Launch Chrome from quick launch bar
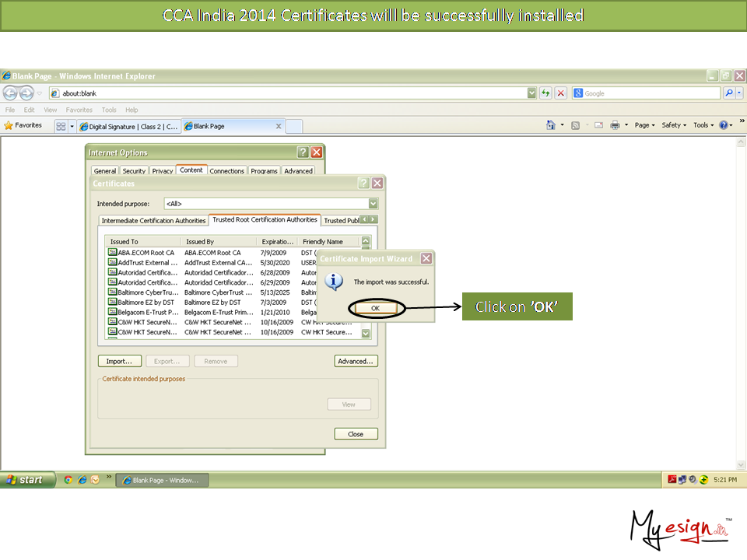Screen dimensions: 747x560 tap(68, 480)
